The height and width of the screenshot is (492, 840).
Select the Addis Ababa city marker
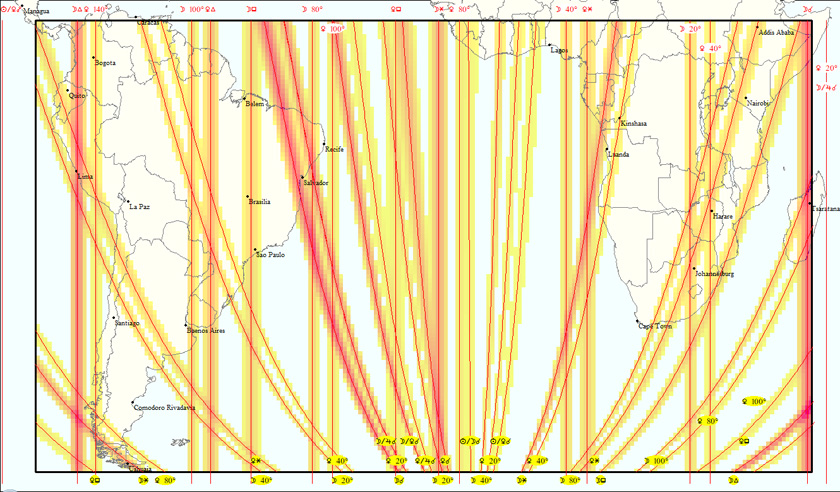pyautogui.click(x=758, y=27)
